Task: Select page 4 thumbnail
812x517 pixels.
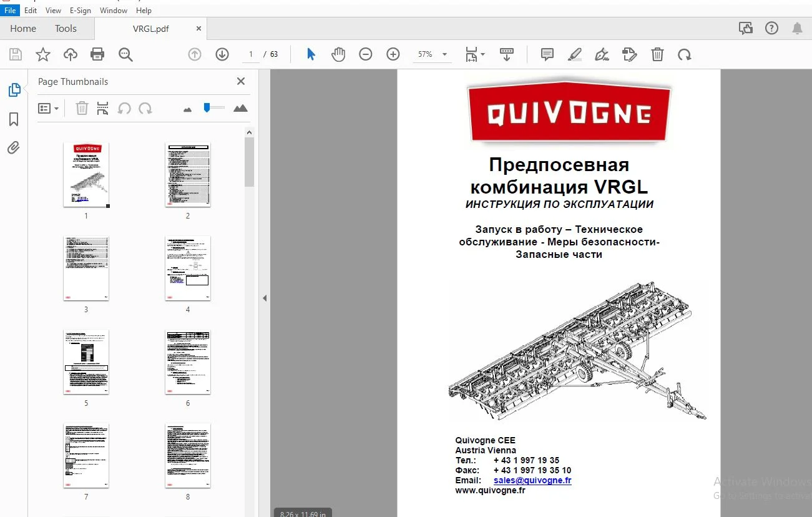Action: (188, 268)
